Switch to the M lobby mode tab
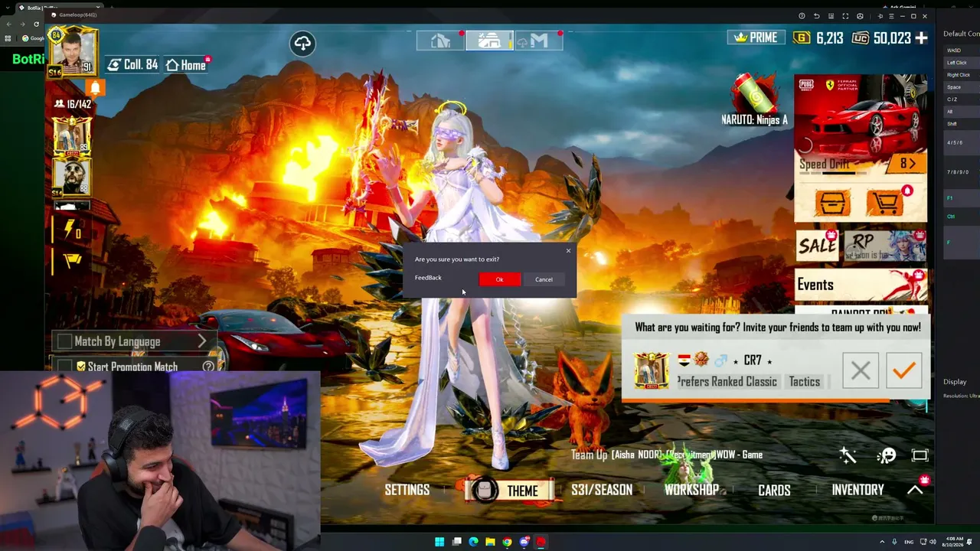The image size is (980, 551). (x=538, y=41)
